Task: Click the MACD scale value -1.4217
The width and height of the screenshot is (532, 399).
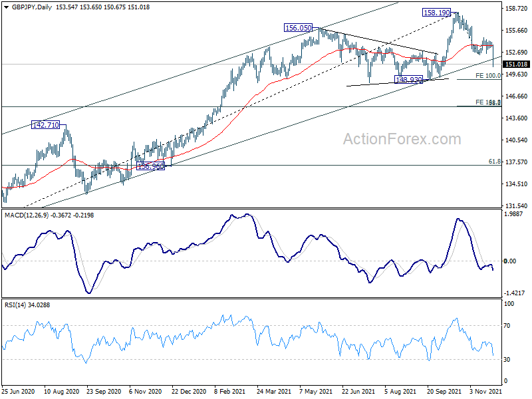Action: (x=514, y=293)
